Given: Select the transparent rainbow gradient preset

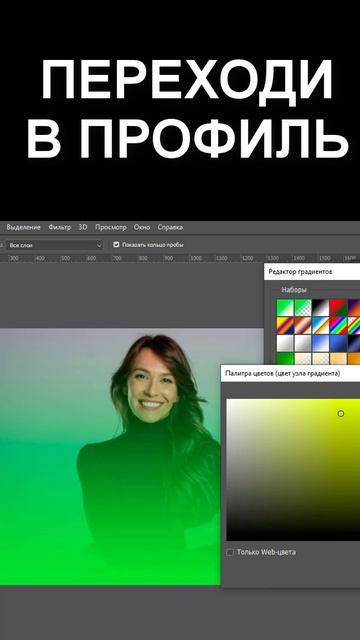Looking at the screenshot, I should (354, 325).
